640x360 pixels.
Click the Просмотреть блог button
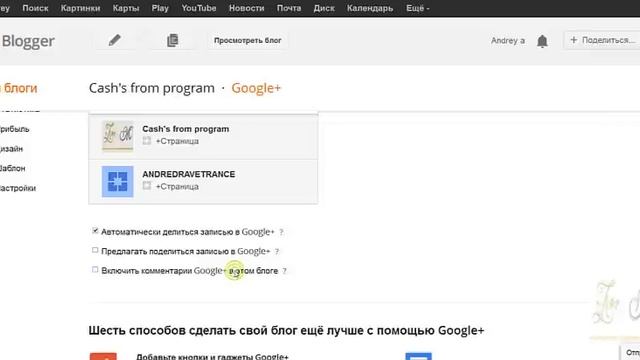(x=248, y=40)
